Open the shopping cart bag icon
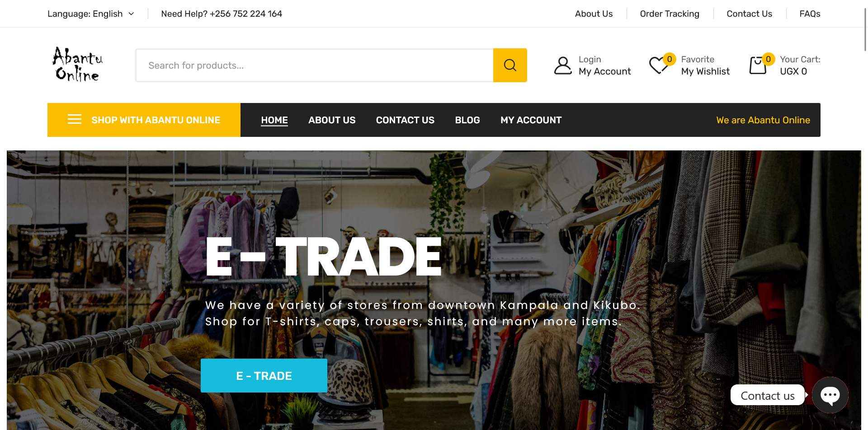The height and width of the screenshot is (430, 868). pyautogui.click(x=758, y=65)
